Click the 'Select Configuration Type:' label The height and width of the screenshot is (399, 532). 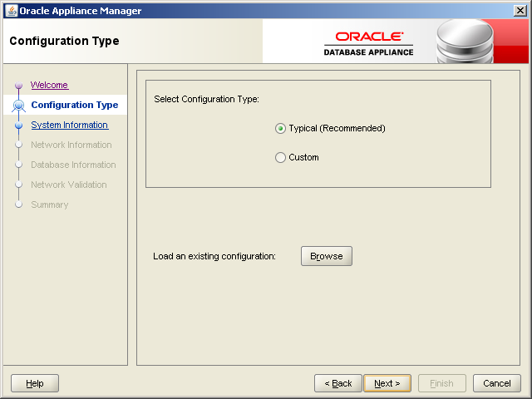click(x=206, y=99)
